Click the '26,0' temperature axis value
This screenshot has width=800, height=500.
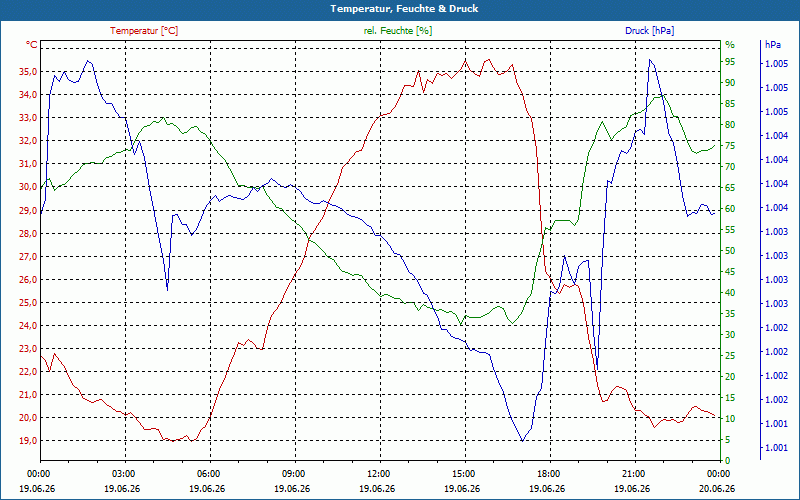[28, 280]
